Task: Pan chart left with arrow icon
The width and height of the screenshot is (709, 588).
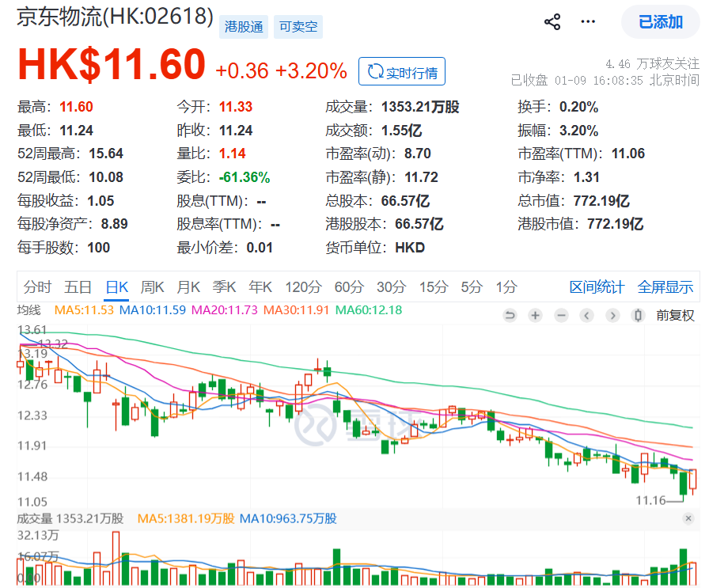Action: (587, 315)
